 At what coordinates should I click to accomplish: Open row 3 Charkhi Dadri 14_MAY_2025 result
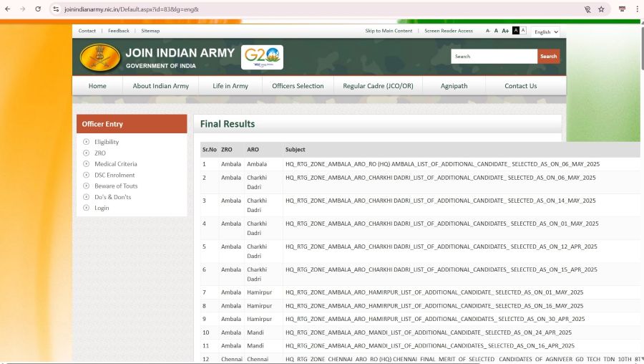[x=440, y=201]
